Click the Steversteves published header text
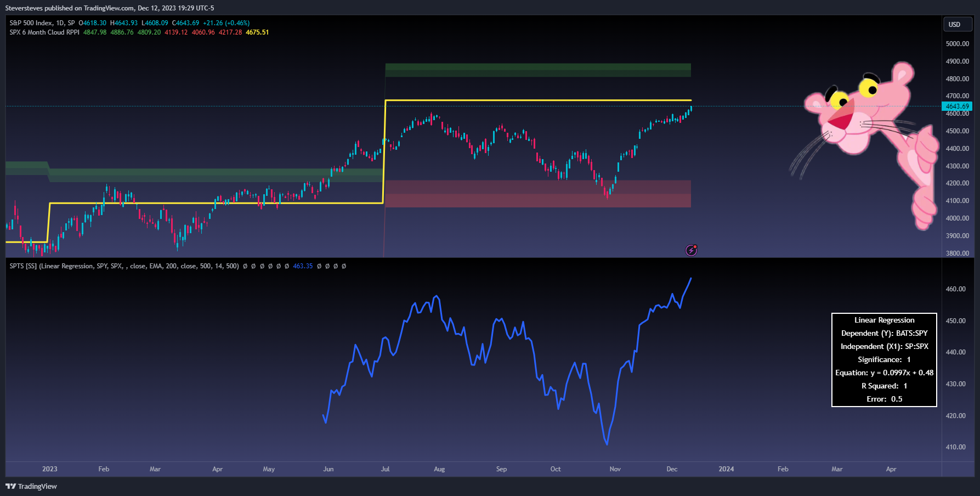The height and width of the screenshot is (496, 980). point(110,8)
